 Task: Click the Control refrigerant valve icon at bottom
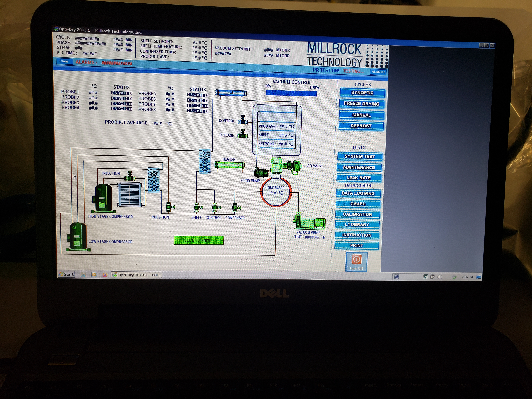pyautogui.click(x=216, y=208)
